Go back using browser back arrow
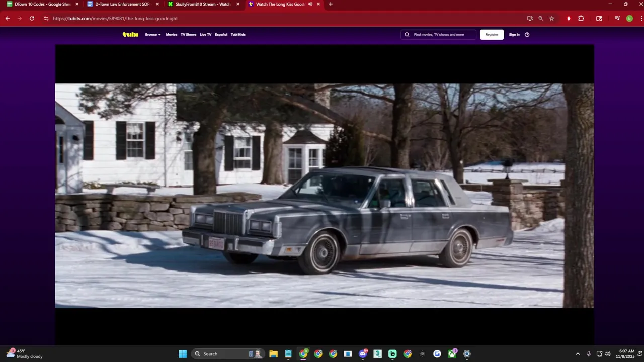 [8, 18]
